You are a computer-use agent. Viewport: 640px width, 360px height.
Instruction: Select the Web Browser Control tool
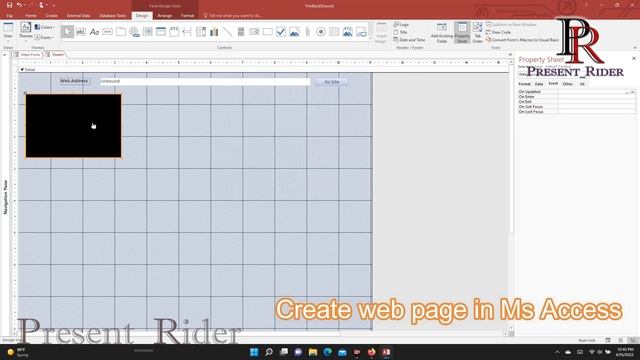pyautogui.click(x=148, y=32)
